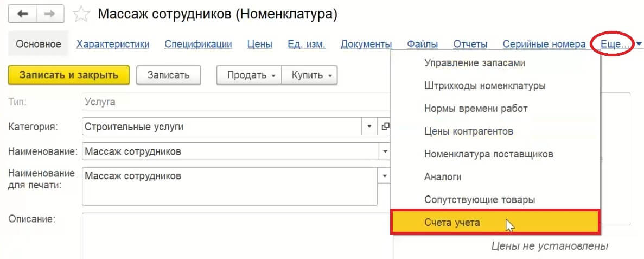The width and height of the screenshot is (644, 259).
Task: Open the Характеристики link
Action: click(113, 44)
